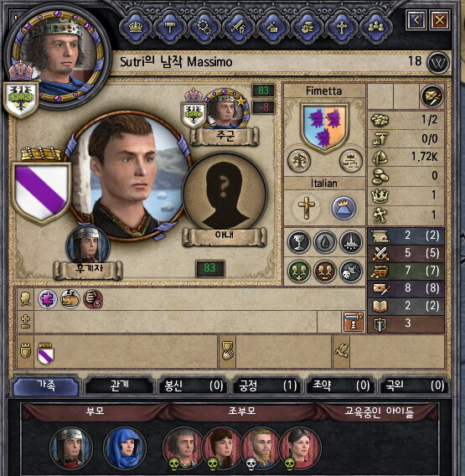
Task: Switch to the 관계 tab
Action: tap(120, 385)
